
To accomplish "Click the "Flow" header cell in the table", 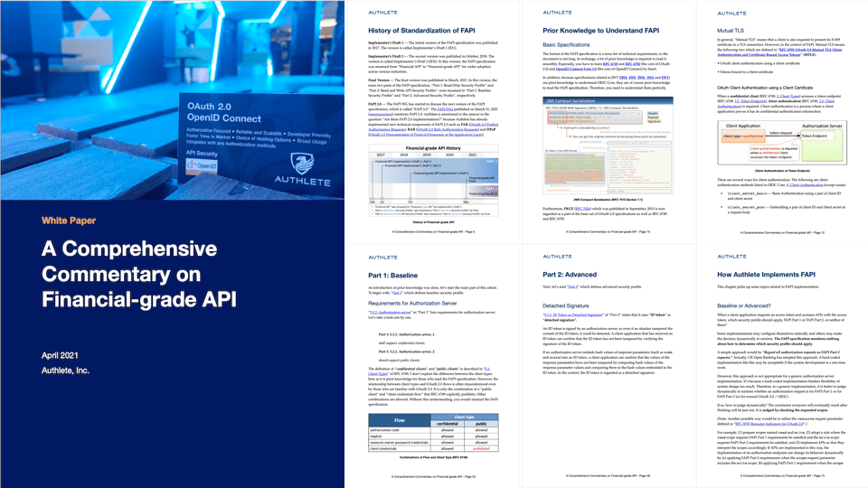I will point(399,420).
